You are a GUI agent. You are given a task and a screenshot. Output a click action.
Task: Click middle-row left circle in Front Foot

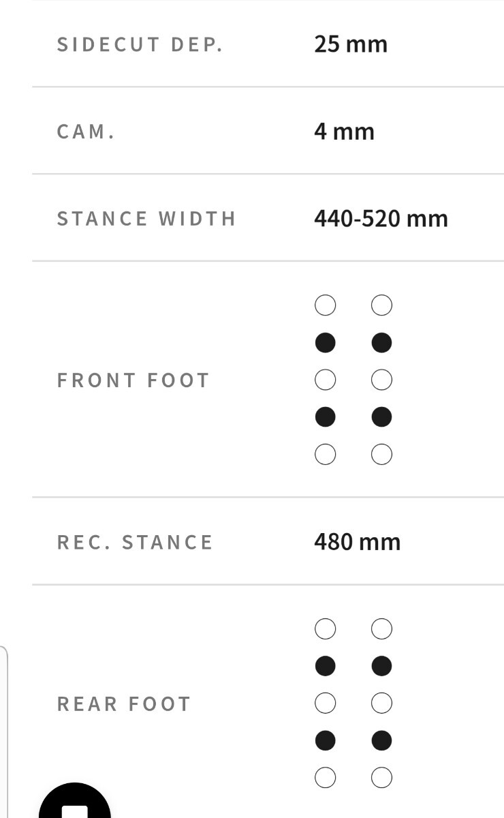click(x=325, y=380)
